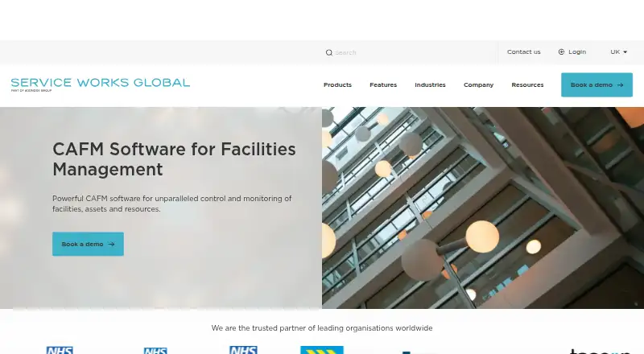644x354 pixels.
Task: Open the Resources menu
Action: (x=527, y=85)
